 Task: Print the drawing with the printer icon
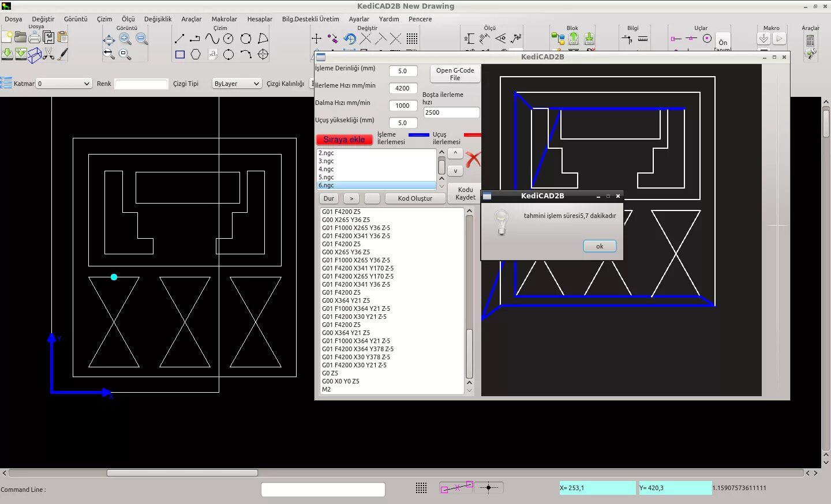coord(35,37)
